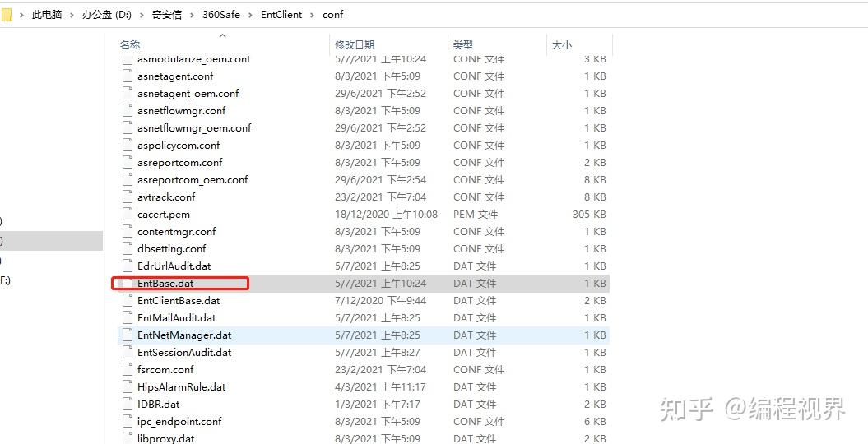Sort files by the 名称 column header

pos(130,44)
